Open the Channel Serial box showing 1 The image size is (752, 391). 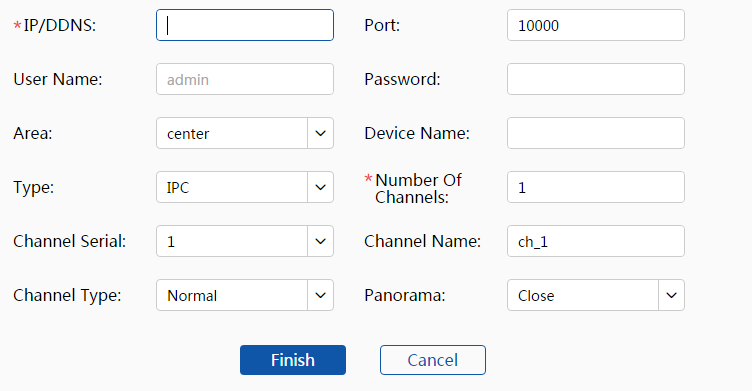[x=245, y=241]
